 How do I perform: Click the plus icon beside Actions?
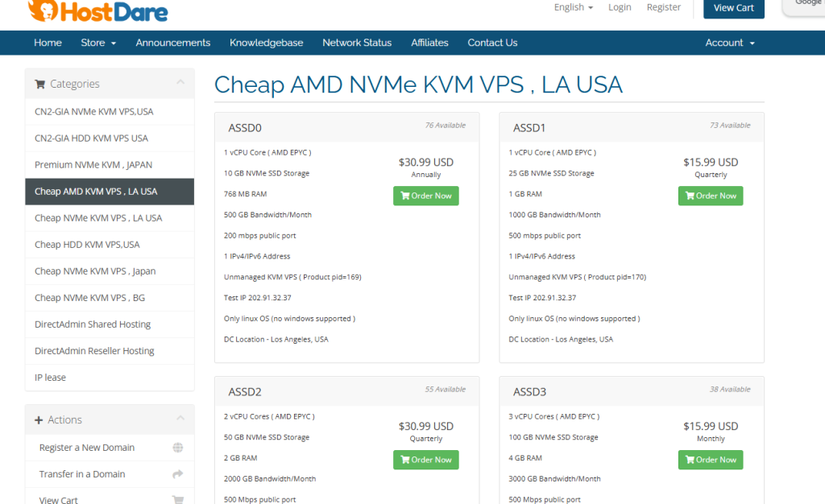pos(39,420)
